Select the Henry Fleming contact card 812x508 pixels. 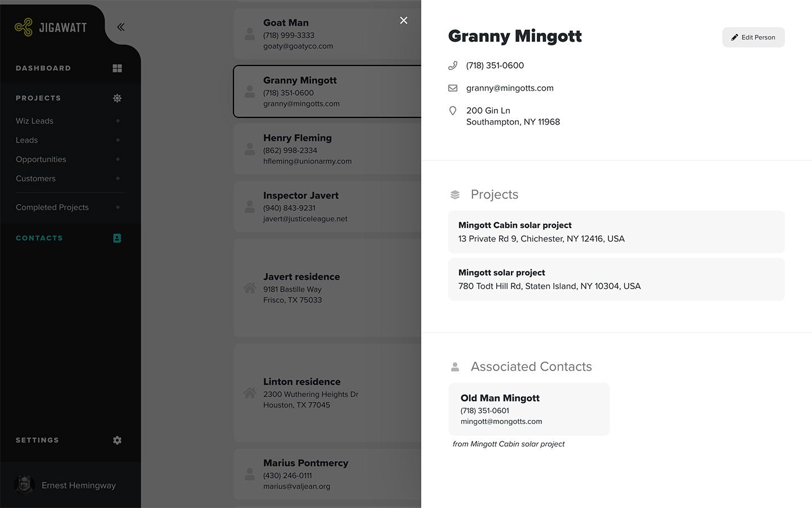coord(328,149)
